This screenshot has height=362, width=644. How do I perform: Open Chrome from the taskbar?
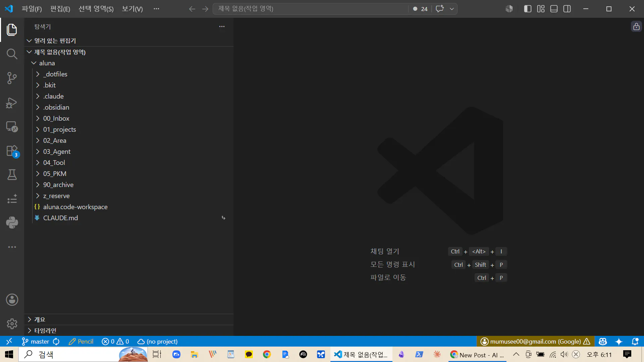267,354
